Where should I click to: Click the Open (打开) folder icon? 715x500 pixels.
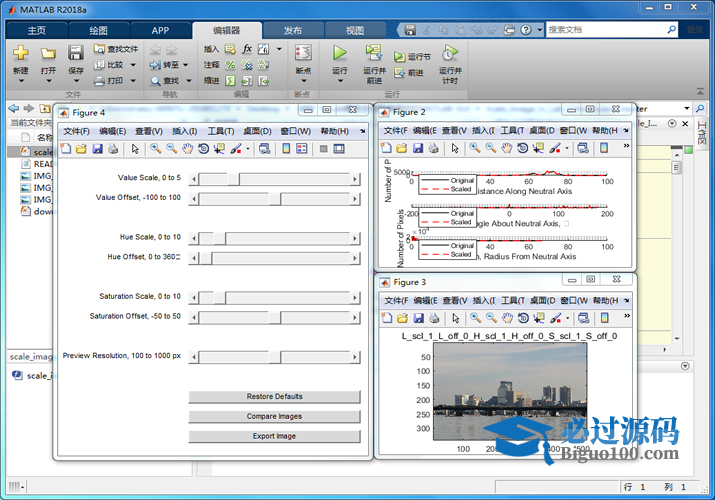[48, 53]
